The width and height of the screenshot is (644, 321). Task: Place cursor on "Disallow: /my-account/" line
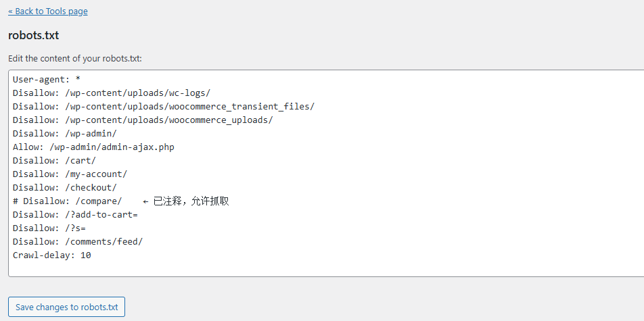pos(70,174)
